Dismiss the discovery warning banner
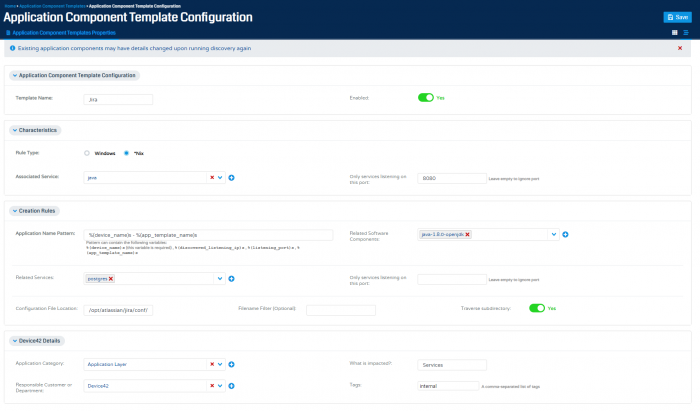Image resolution: width=700 pixels, height=411 pixels. (680, 48)
